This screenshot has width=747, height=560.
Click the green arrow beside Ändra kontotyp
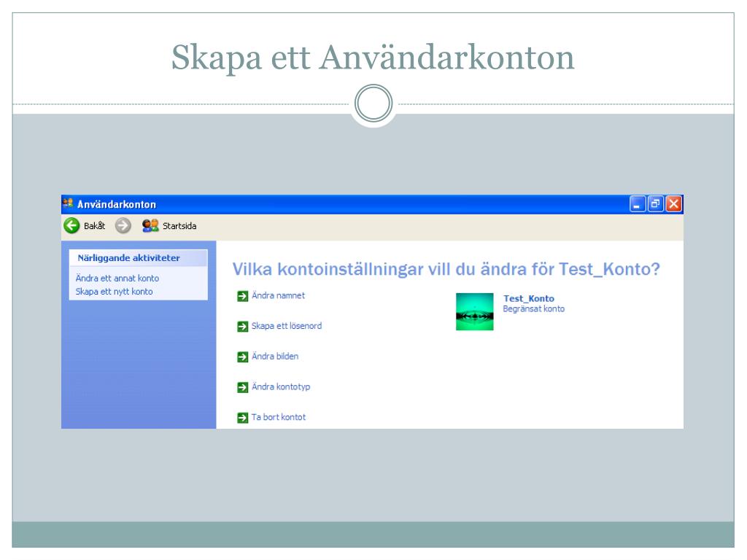242,388
